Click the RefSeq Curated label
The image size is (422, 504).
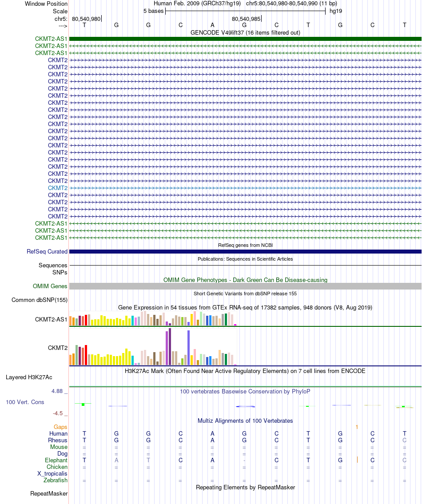click(47, 252)
